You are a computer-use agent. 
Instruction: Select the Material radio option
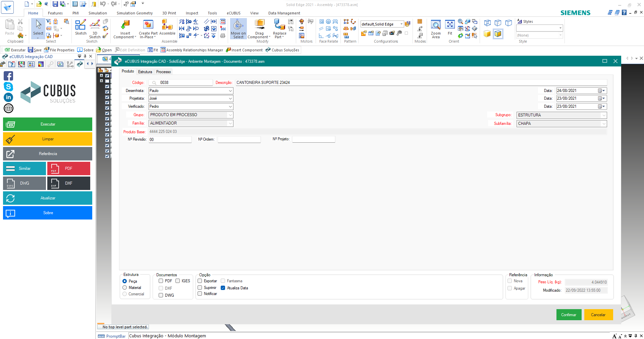pyautogui.click(x=125, y=288)
